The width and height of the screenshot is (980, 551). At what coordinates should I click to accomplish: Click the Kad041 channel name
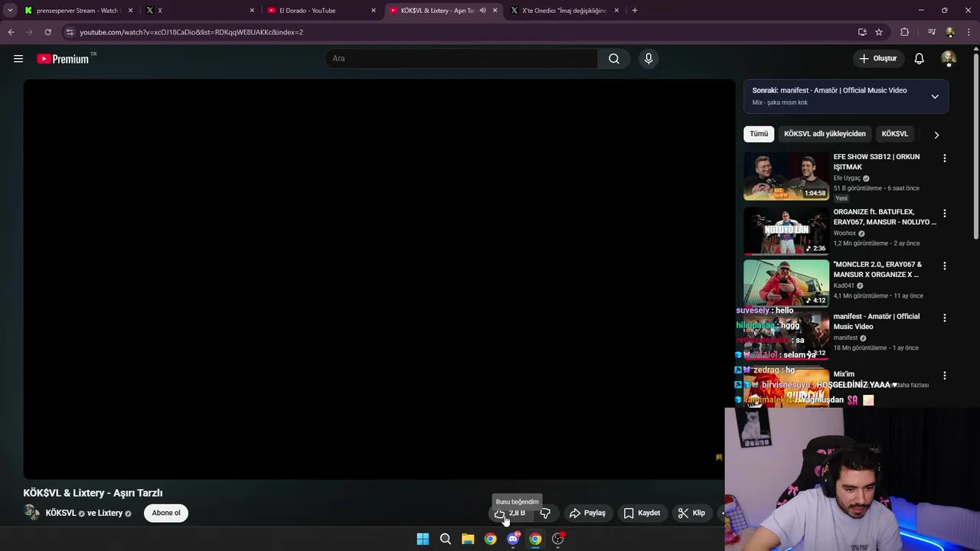click(844, 286)
